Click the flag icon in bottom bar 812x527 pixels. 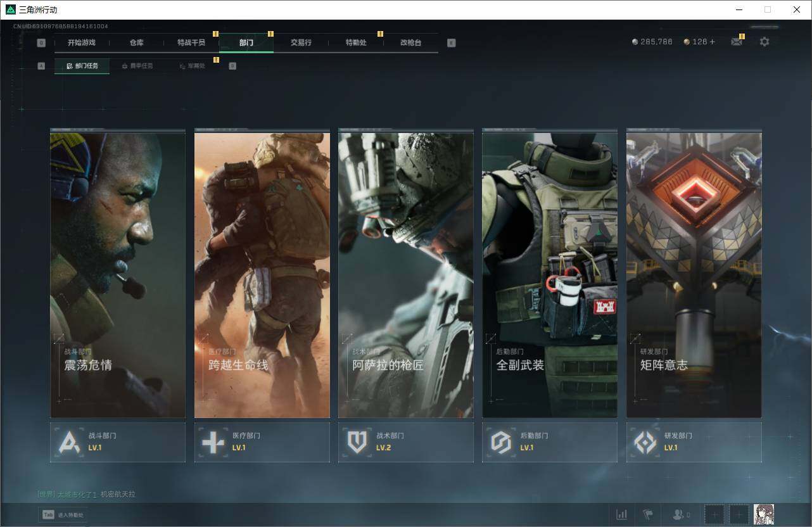pyautogui.click(x=647, y=514)
